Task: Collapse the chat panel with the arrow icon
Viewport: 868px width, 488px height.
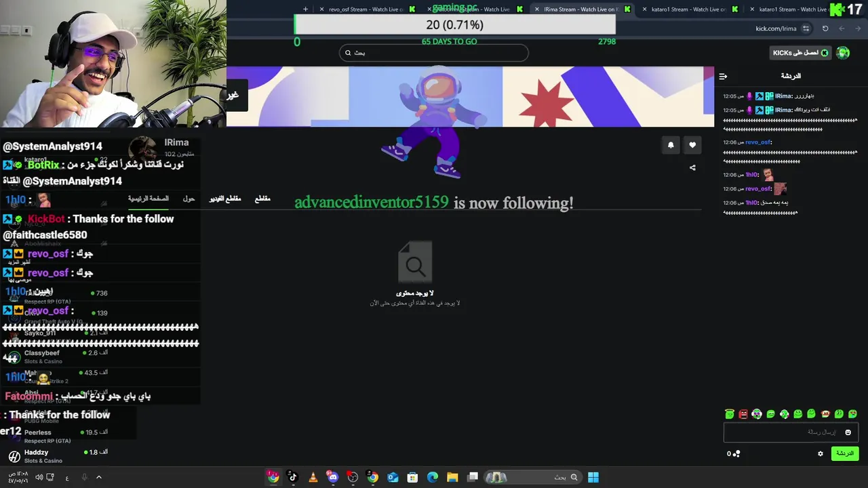Action: pos(723,77)
